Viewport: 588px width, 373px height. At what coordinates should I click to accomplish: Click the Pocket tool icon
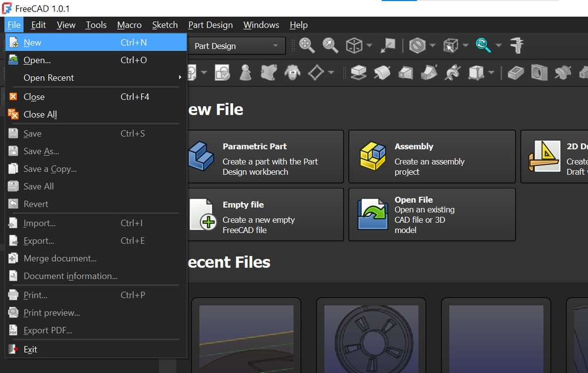[516, 72]
